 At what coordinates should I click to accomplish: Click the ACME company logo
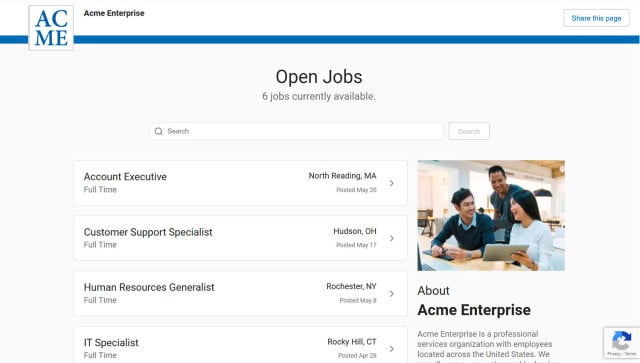click(x=51, y=28)
